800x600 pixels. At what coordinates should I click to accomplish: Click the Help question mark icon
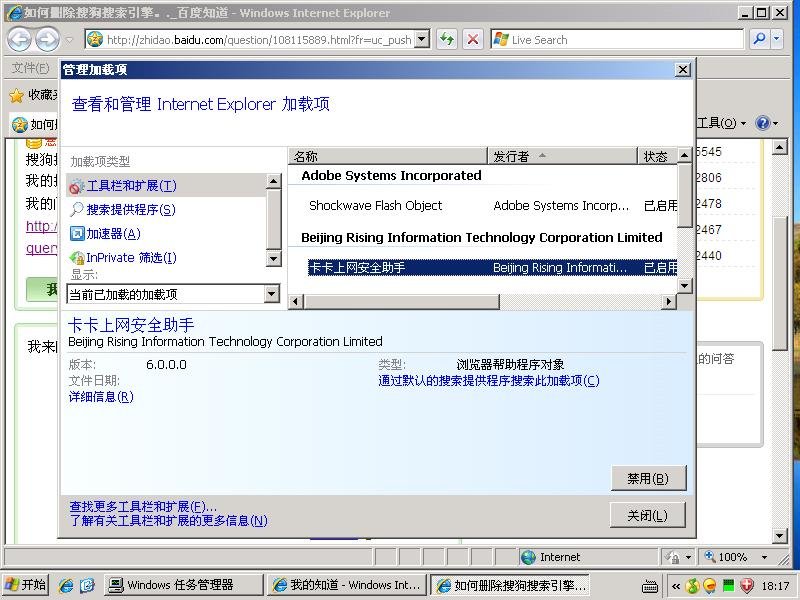coord(763,123)
